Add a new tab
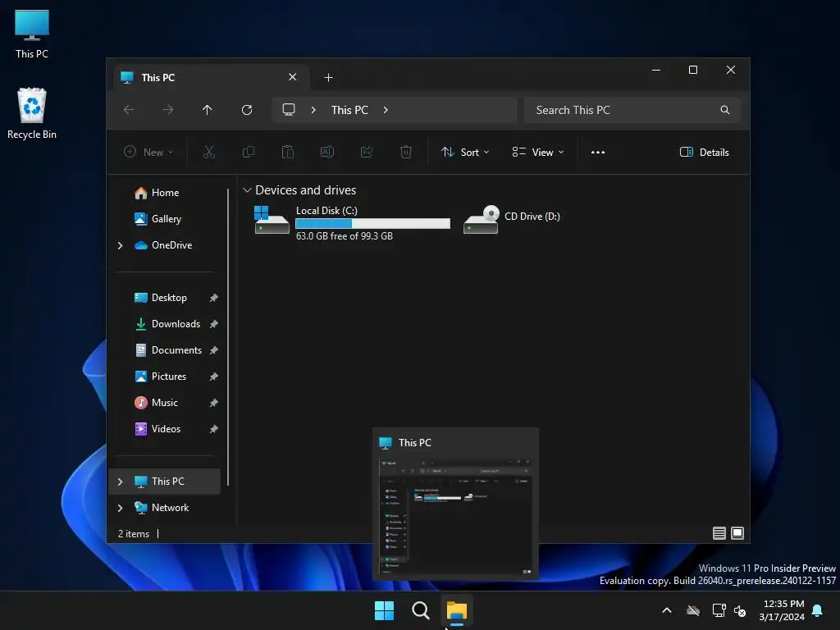 [x=328, y=78]
